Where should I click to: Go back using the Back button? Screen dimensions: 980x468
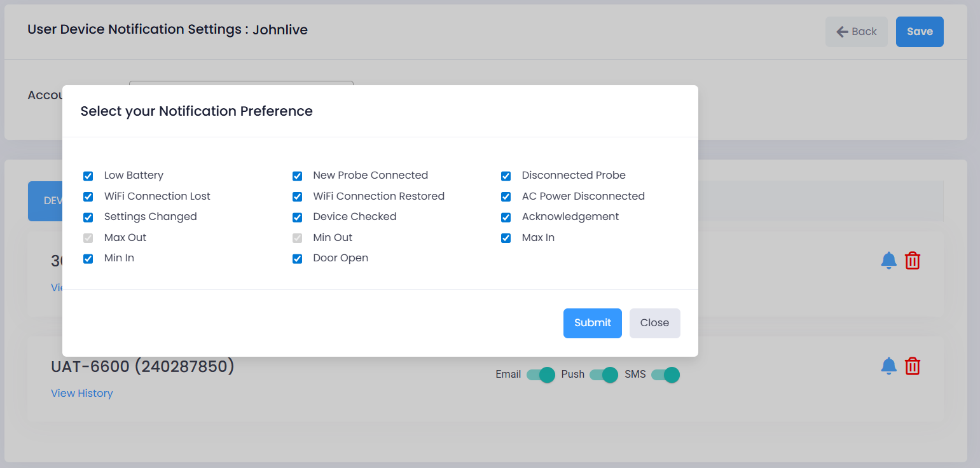point(857,32)
